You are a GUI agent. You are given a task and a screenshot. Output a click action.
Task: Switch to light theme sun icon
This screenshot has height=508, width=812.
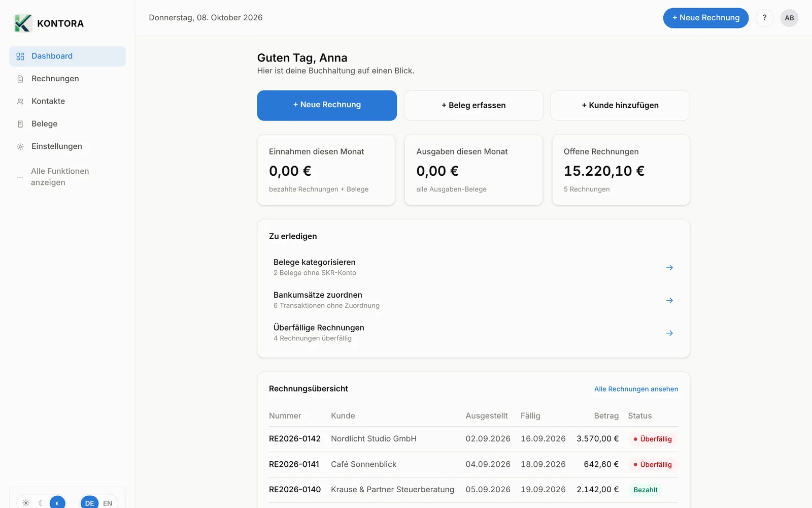click(26, 503)
